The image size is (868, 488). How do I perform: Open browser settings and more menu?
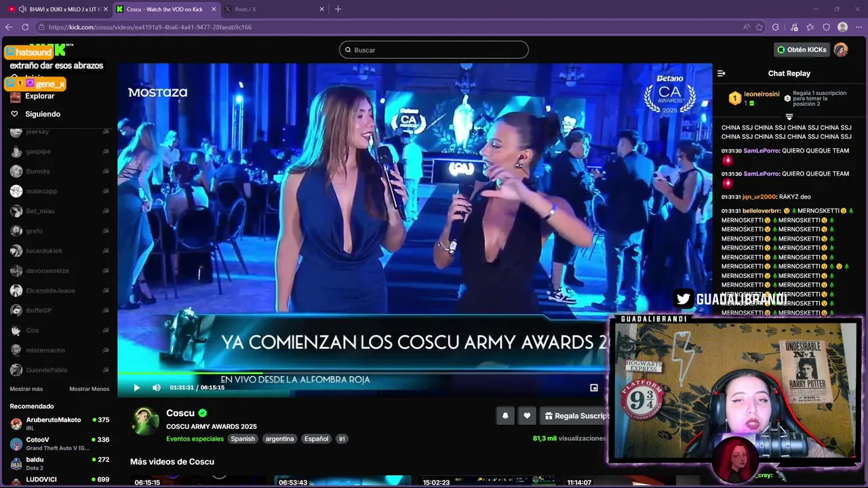pos(858,27)
